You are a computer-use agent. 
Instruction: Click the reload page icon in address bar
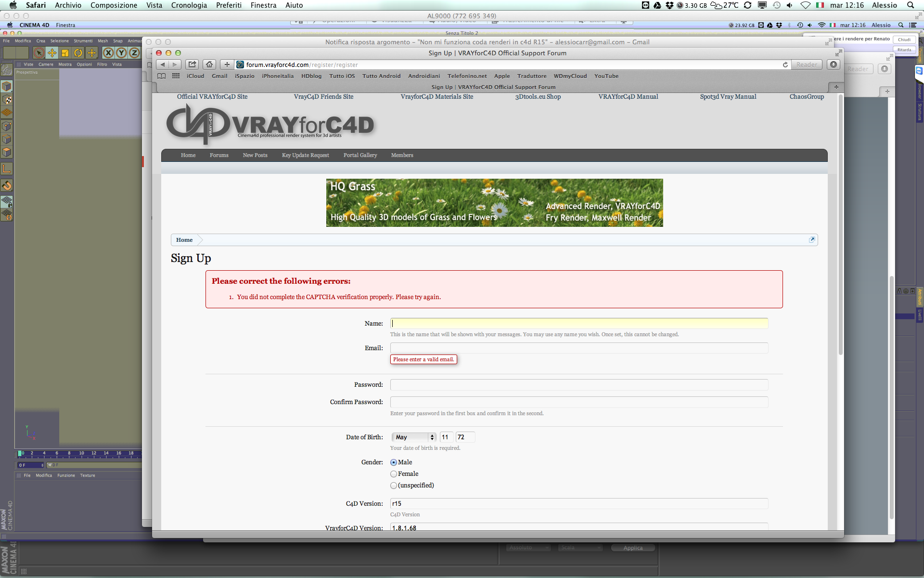click(x=785, y=65)
